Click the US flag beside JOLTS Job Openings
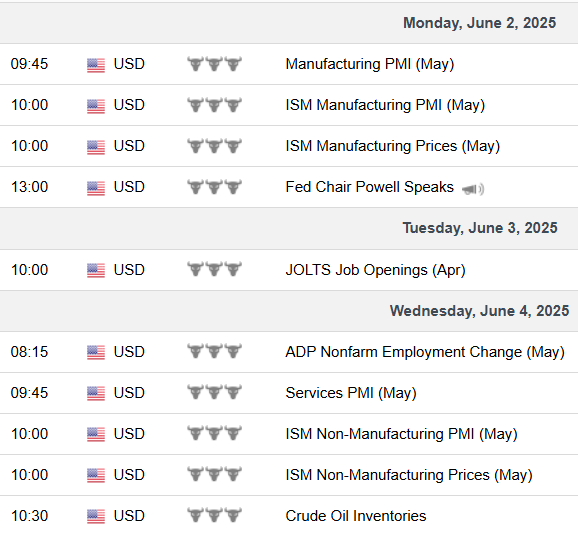578x536 pixels. pos(96,271)
